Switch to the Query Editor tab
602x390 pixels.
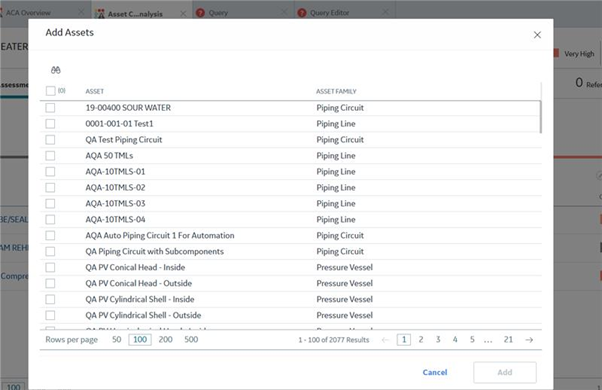[329, 13]
